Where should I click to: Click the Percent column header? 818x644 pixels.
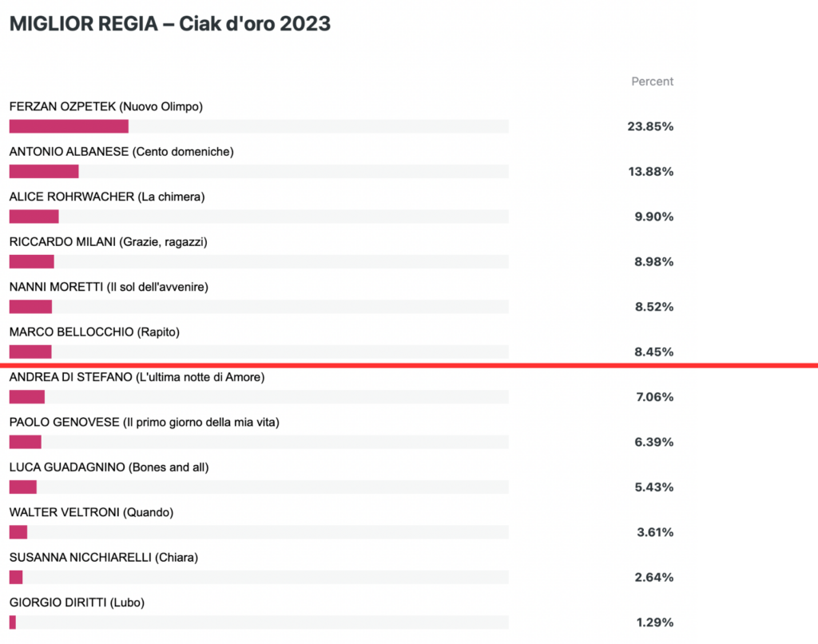(652, 81)
